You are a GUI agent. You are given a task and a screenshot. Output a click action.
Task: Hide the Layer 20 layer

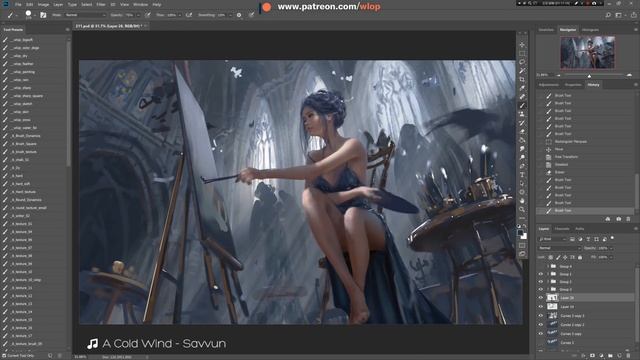pyautogui.click(x=541, y=298)
